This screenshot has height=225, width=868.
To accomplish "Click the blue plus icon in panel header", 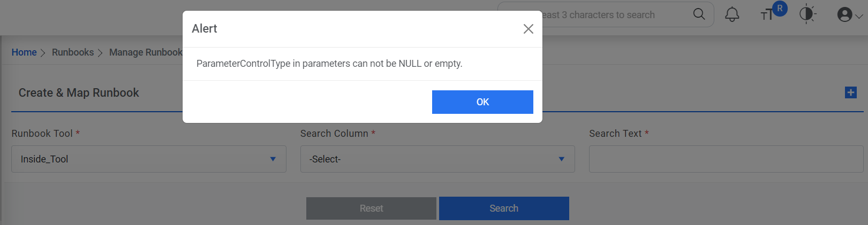I will tap(850, 92).
